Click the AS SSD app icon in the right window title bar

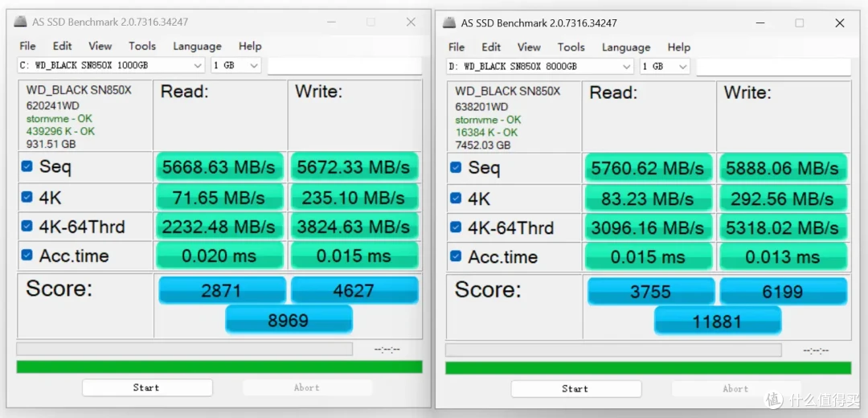449,23
